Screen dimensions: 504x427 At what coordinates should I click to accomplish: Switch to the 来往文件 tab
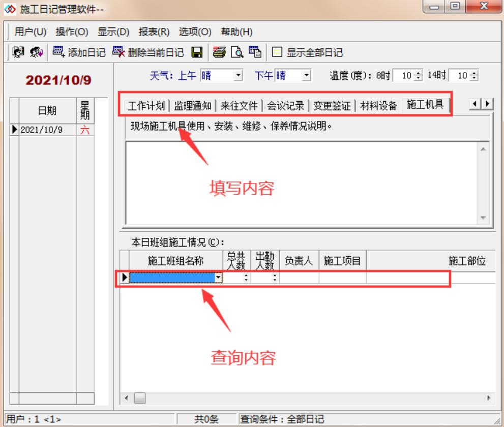[x=239, y=105]
